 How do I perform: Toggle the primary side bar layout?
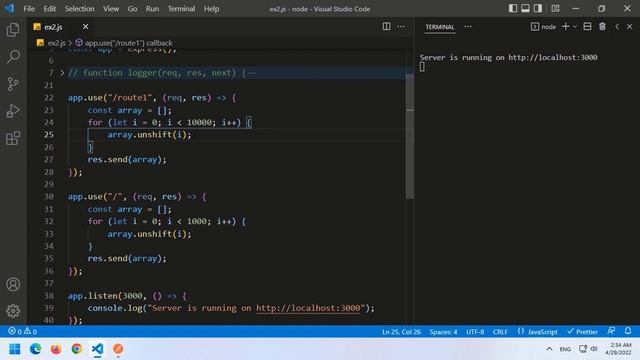tap(513, 8)
